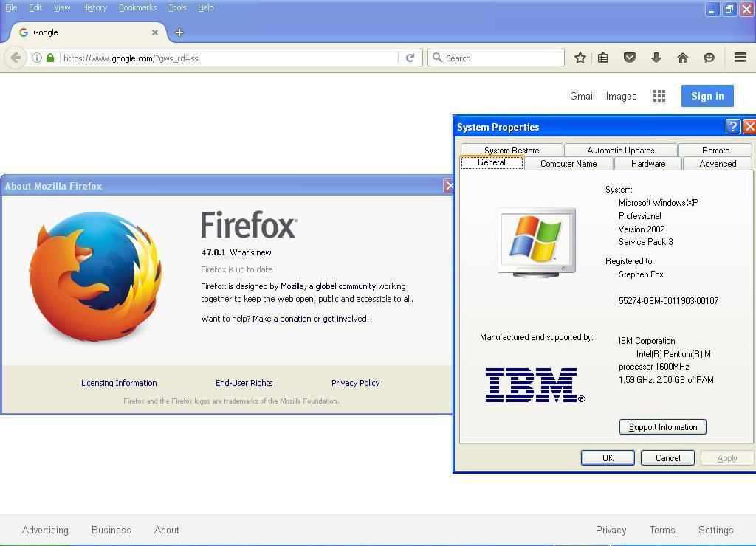Switch to the Hardware tab
The image size is (756, 546).
tap(648, 163)
